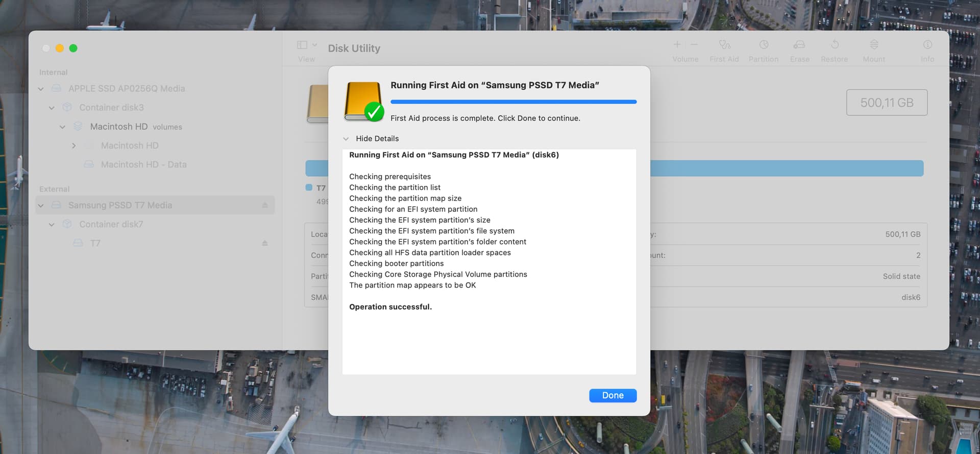The height and width of the screenshot is (454, 980).
Task: Open the View sidebar dropdown
Action: point(307,45)
